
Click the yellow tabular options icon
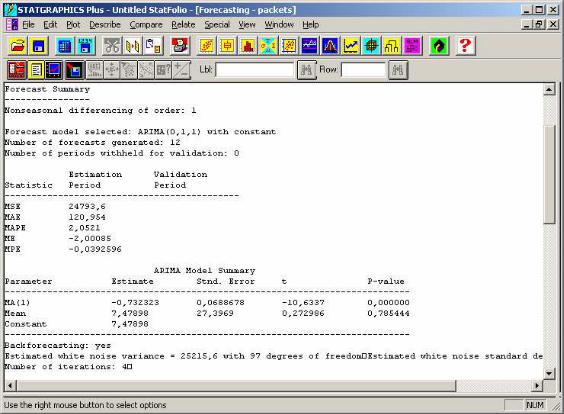click(36, 69)
